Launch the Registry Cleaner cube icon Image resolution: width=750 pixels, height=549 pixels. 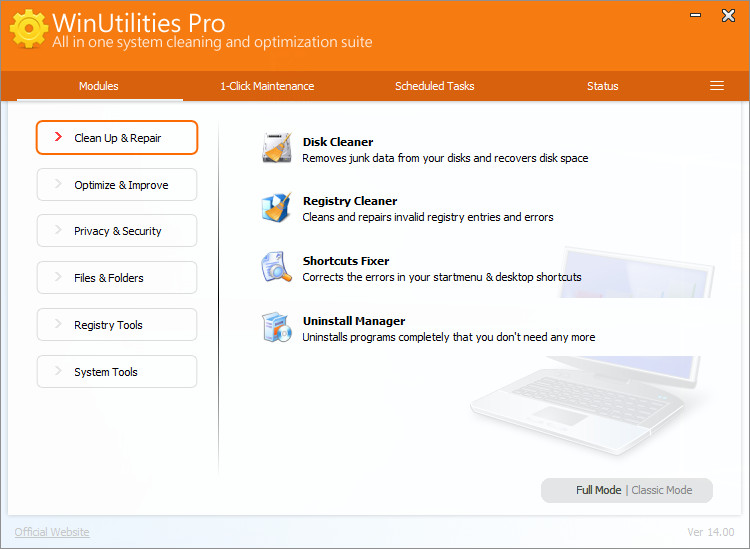click(x=277, y=208)
